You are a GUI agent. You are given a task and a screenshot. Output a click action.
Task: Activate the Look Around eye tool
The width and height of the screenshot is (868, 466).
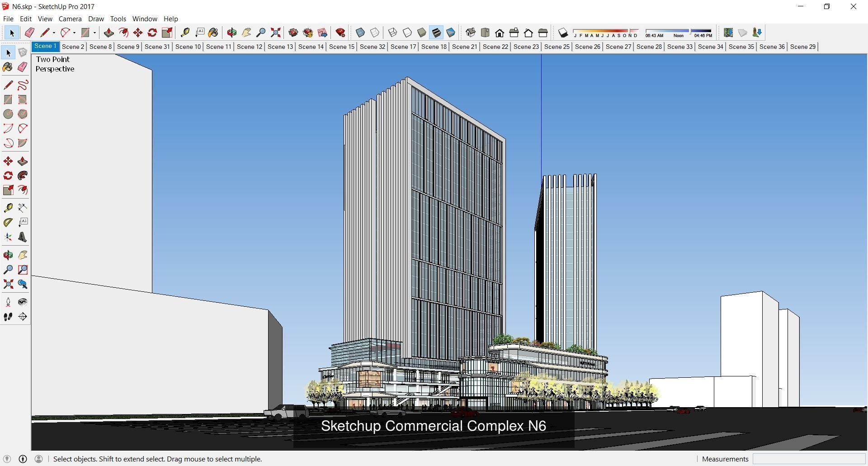[23, 302]
